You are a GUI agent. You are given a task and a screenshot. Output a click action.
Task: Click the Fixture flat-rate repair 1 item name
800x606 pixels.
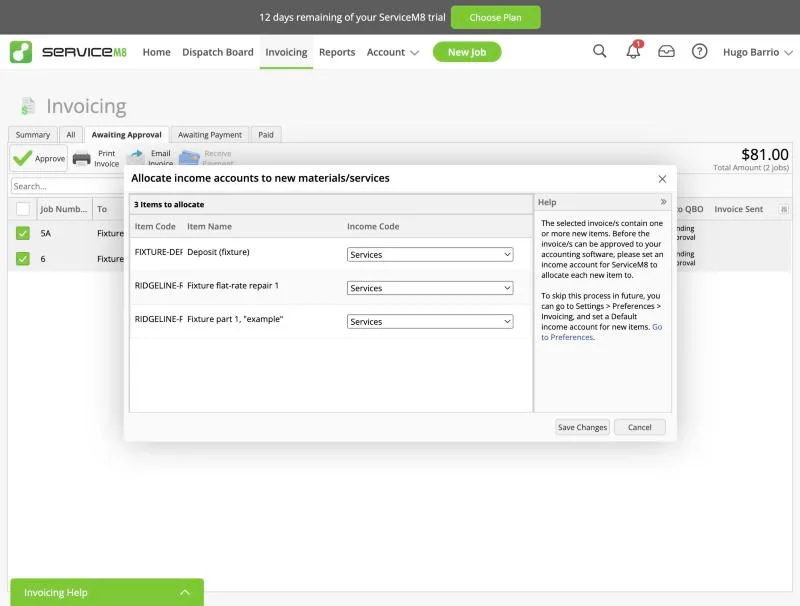[233, 286]
